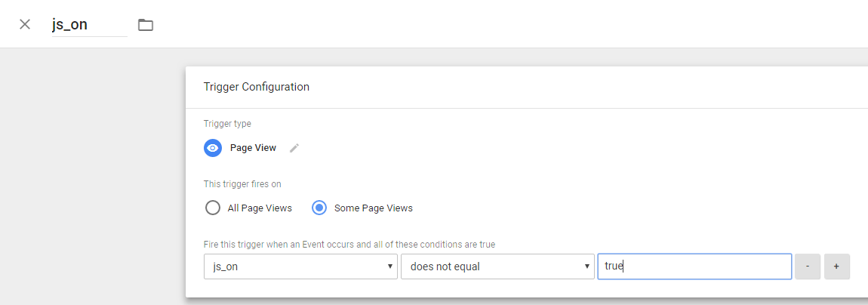Open the folder icon beside the trigger name
This screenshot has width=868, height=305.
coord(146,24)
